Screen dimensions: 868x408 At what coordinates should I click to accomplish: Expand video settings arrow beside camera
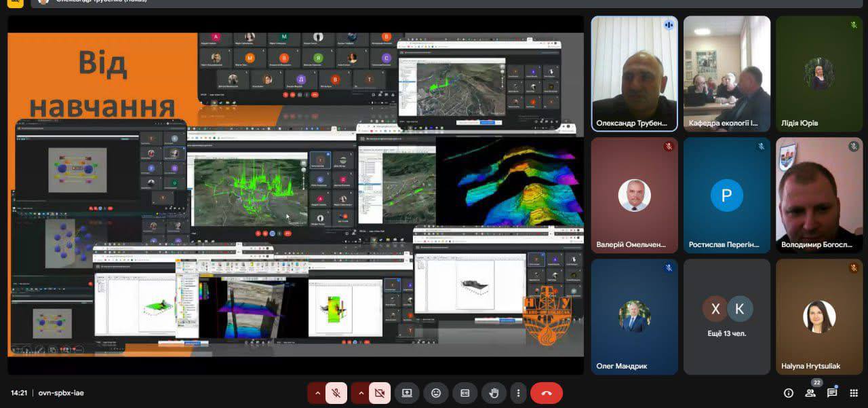[x=361, y=392]
